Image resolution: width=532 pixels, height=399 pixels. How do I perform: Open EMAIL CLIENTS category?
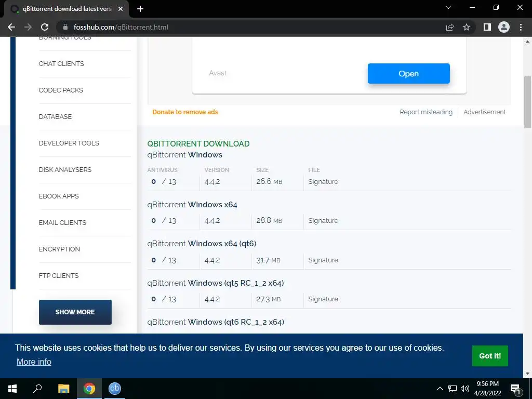click(62, 222)
